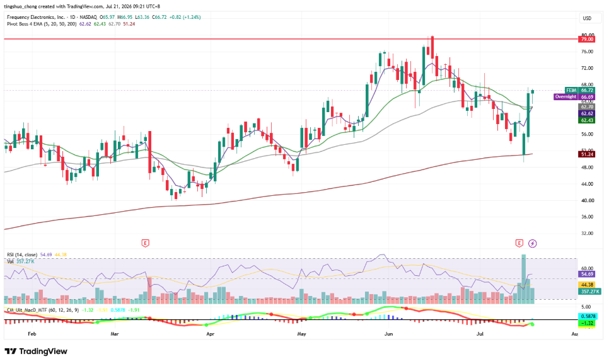
Task: Click the +0.82 (+1.24%) change value
Action: 185,17
